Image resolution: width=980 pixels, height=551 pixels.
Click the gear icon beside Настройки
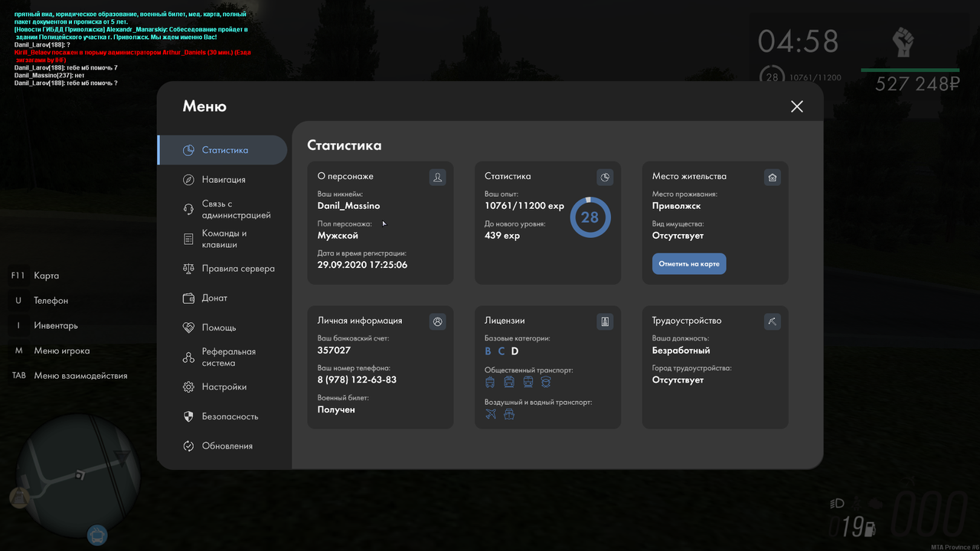[x=188, y=387]
